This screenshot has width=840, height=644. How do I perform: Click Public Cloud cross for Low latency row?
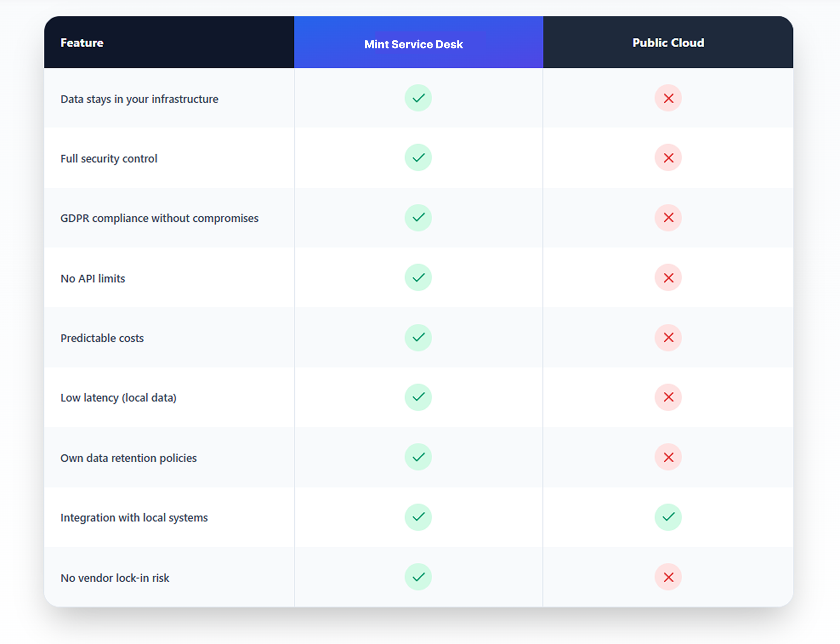668,397
